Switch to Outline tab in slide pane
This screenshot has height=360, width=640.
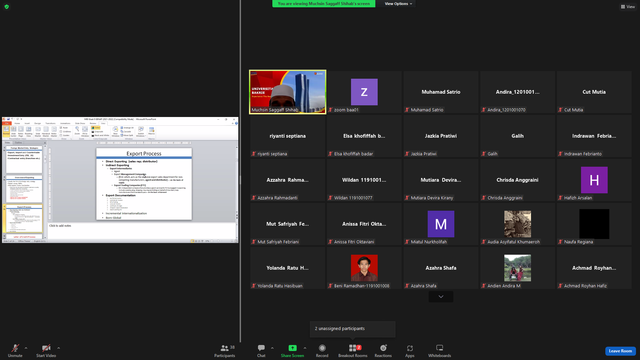coord(18,143)
